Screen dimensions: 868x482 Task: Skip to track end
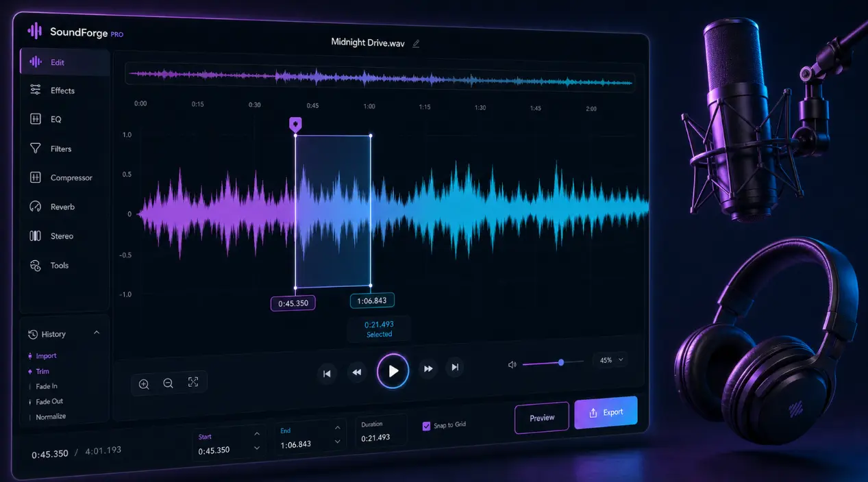coord(454,368)
